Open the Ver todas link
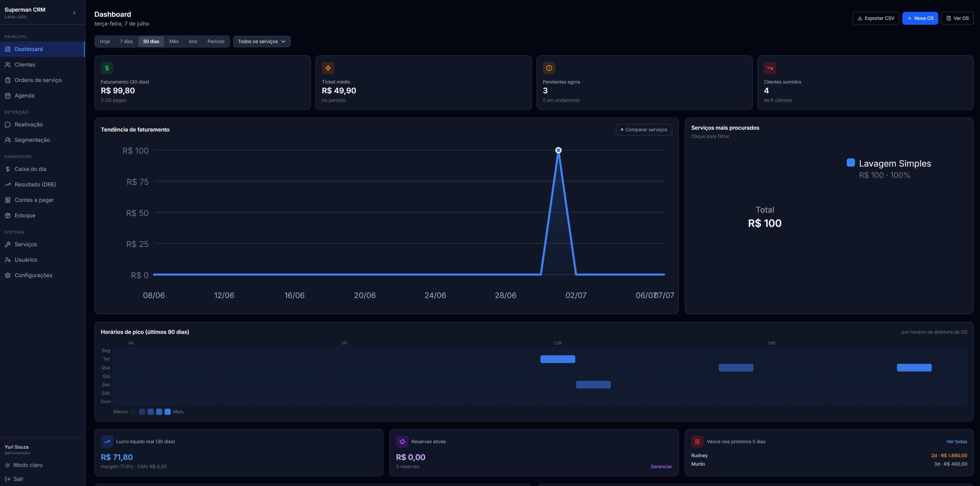Viewport: 980px width, 486px height. pyautogui.click(x=957, y=441)
